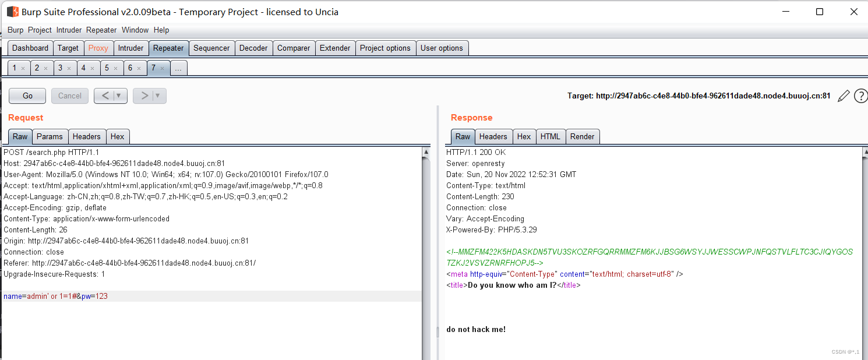Send the request with Go button
Image resolution: width=868 pixels, height=360 pixels.
(x=27, y=96)
